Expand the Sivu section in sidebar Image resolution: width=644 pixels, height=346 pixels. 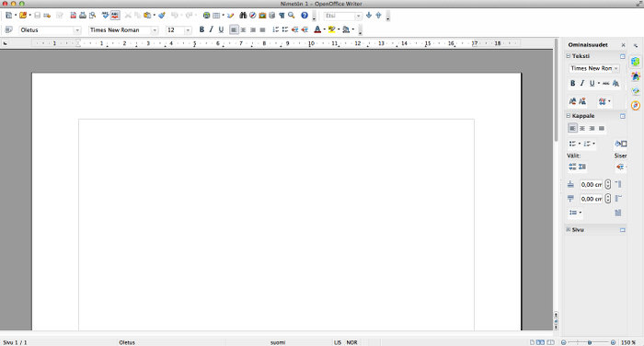(568, 230)
